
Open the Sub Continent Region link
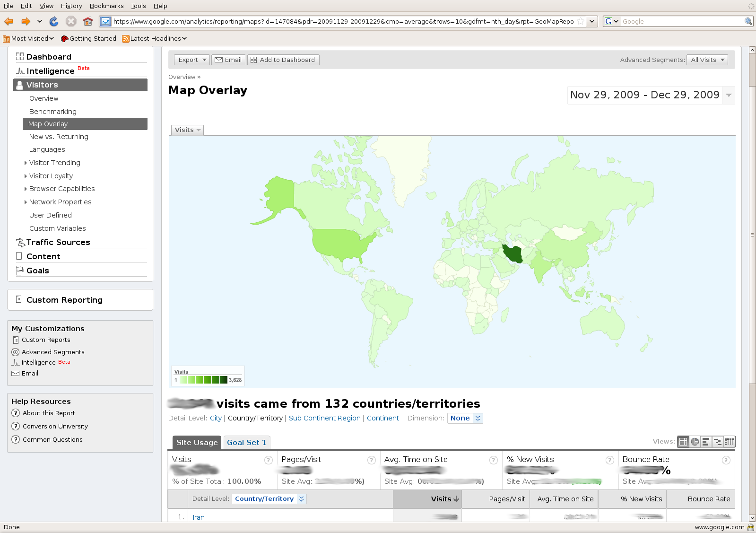325,418
